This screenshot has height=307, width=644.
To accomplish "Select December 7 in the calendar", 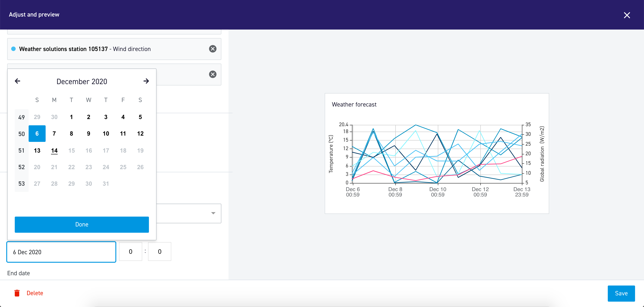I will click(54, 134).
